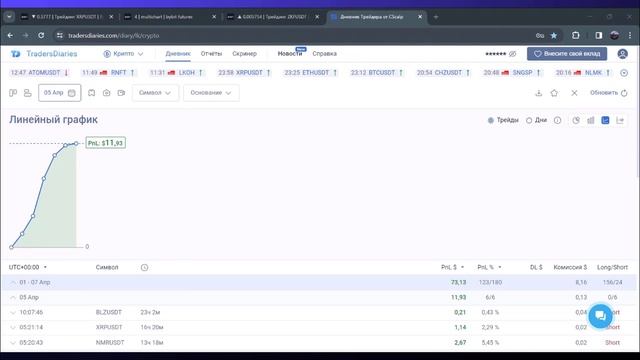Click the Комиссия $ column header
This screenshot has width=640, height=360.
(570, 267)
